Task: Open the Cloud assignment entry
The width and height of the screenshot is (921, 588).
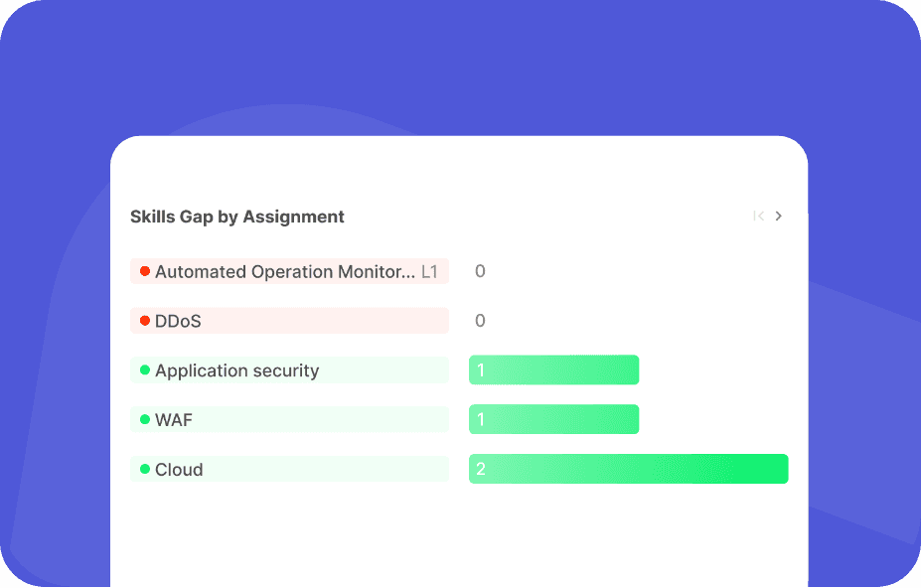Action: pos(289,469)
